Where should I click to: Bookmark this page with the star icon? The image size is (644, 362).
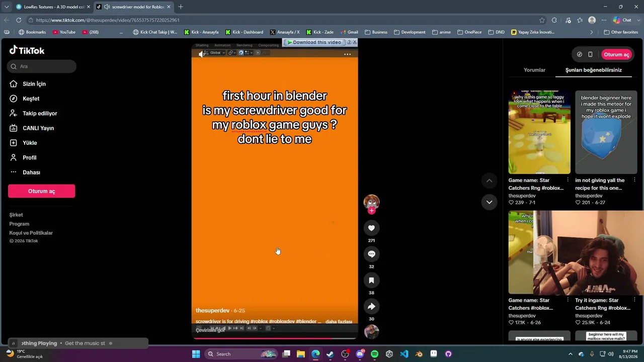point(542,20)
